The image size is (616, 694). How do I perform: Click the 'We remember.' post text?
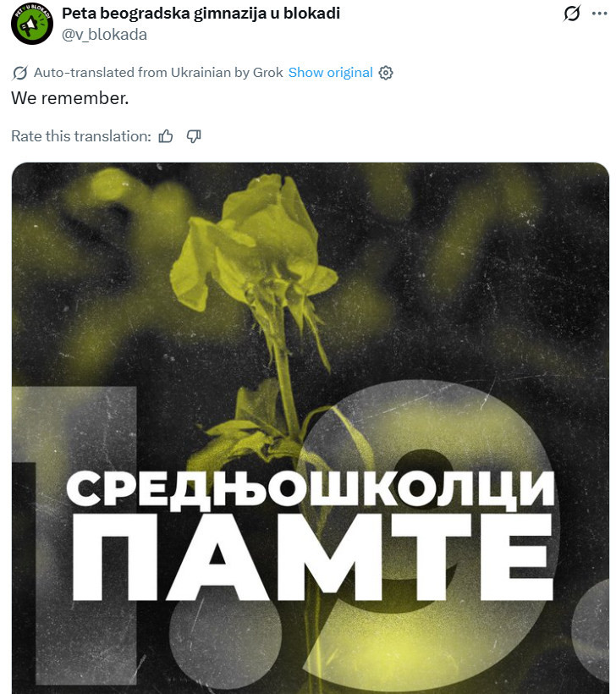coord(70,98)
